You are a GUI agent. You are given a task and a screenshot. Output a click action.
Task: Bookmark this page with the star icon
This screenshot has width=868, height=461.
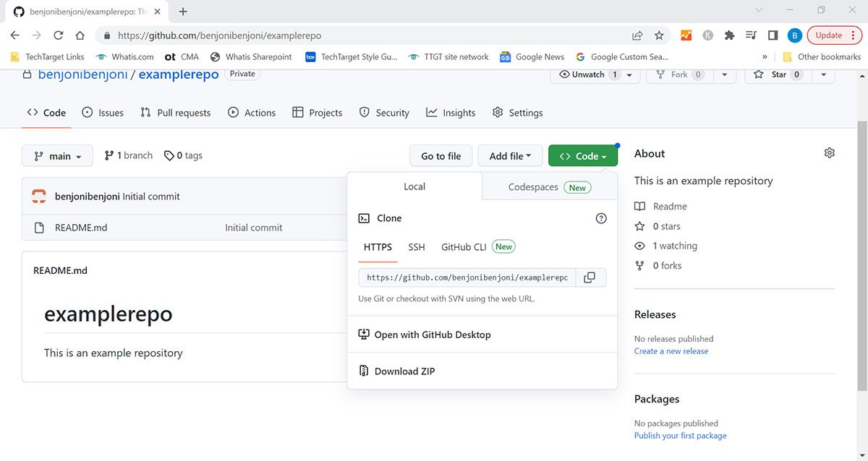pos(659,35)
